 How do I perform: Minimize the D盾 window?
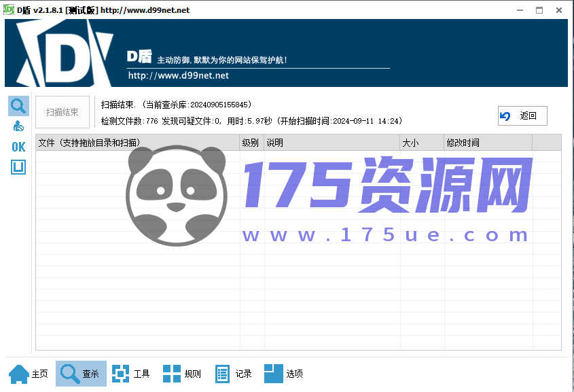pyautogui.click(x=520, y=10)
